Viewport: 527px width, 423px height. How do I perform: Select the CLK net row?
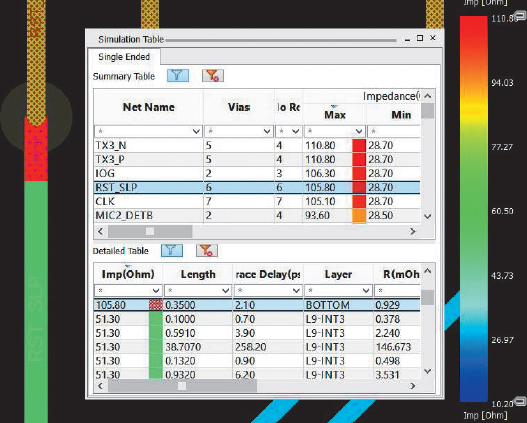pyautogui.click(x=257, y=201)
